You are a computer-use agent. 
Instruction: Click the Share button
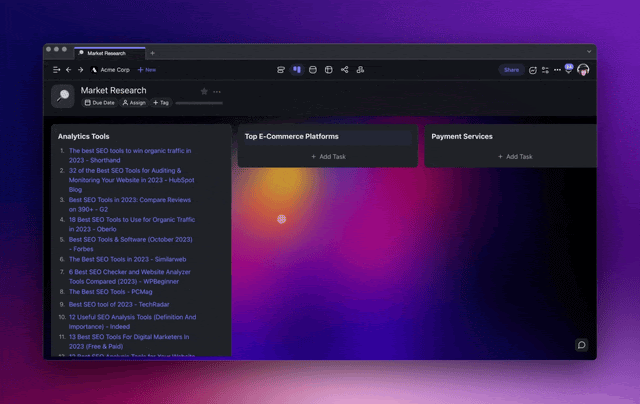pos(511,70)
